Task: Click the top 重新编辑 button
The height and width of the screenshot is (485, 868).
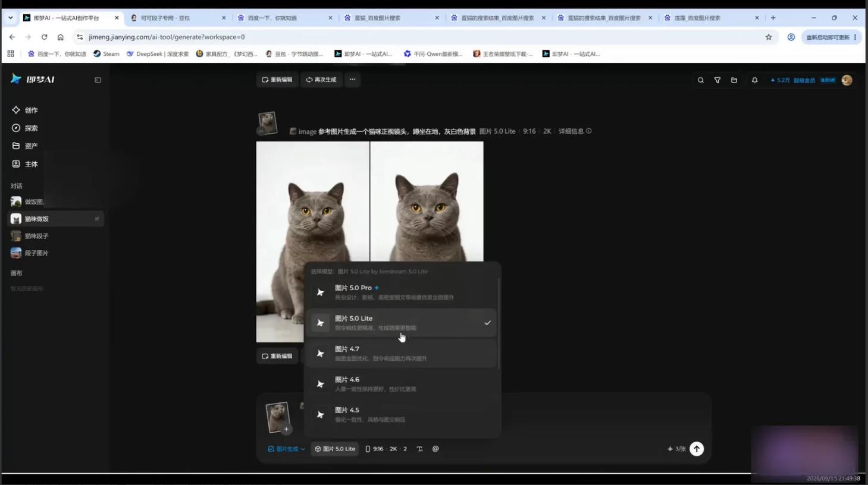Action: [277, 80]
